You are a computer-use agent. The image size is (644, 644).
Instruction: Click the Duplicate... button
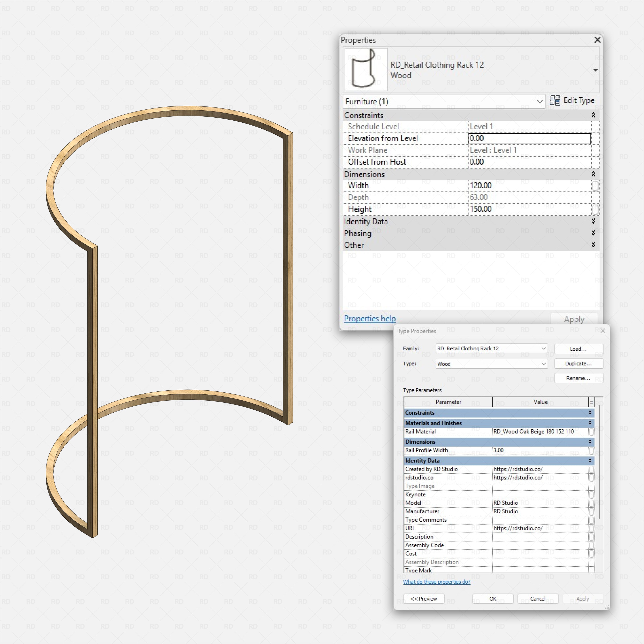[578, 364]
